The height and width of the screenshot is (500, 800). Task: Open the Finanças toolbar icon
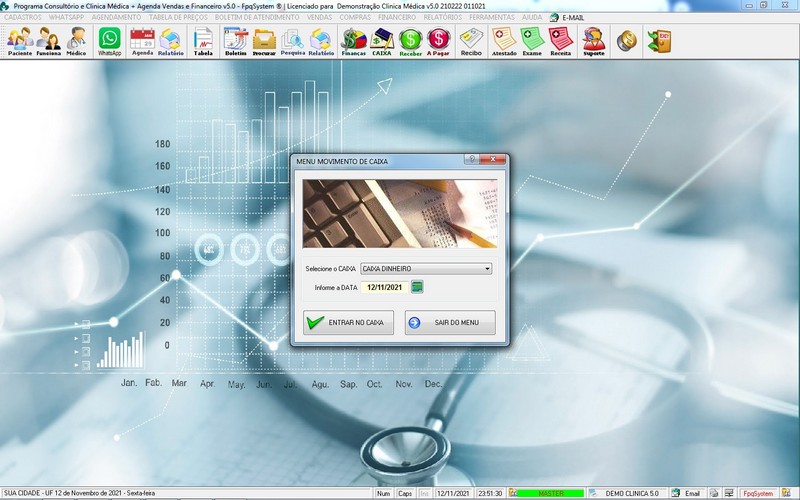[x=354, y=41]
